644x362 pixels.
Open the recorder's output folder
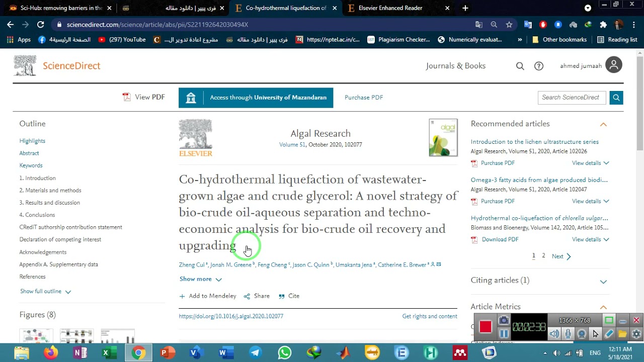[x=622, y=334]
